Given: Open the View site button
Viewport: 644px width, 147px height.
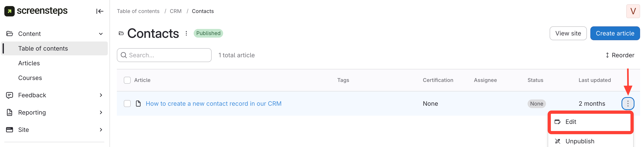Looking at the screenshot, I should tap(568, 34).
